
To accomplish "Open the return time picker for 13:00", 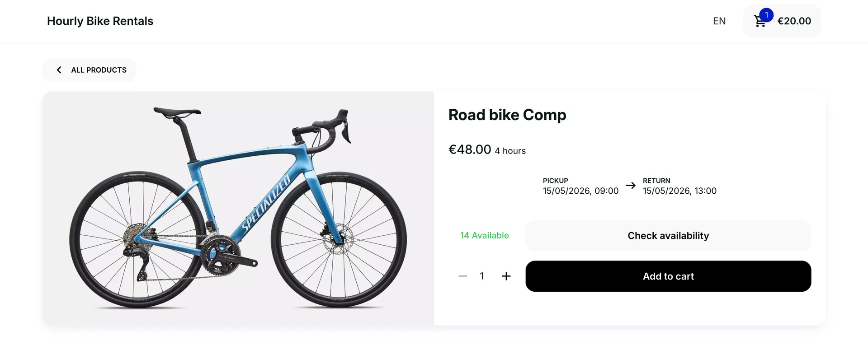I will click(x=705, y=191).
